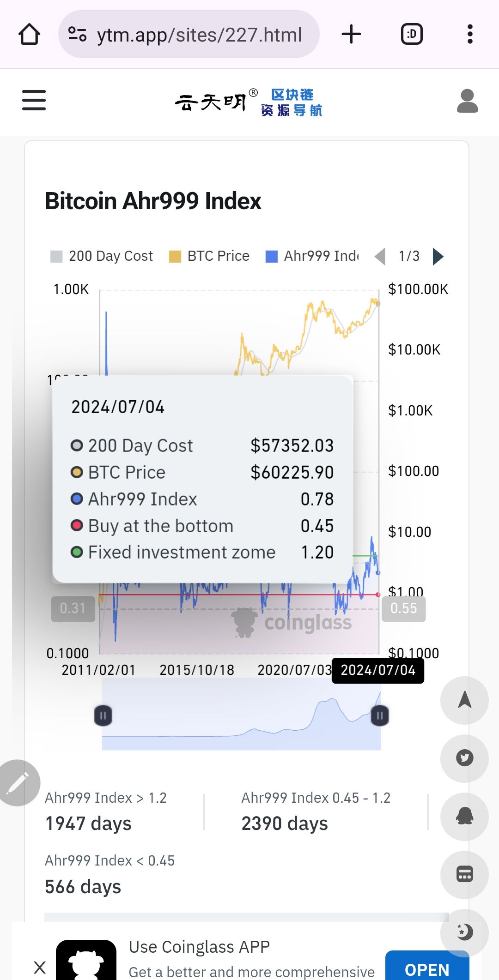The height and width of the screenshot is (980, 499).
Task: Open a new tab with plus icon
Action: (351, 34)
